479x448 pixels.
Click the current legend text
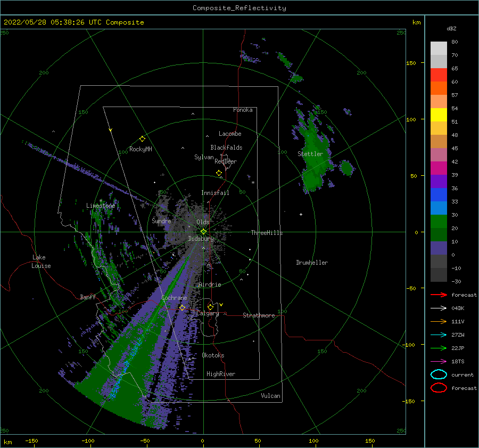(x=463, y=374)
